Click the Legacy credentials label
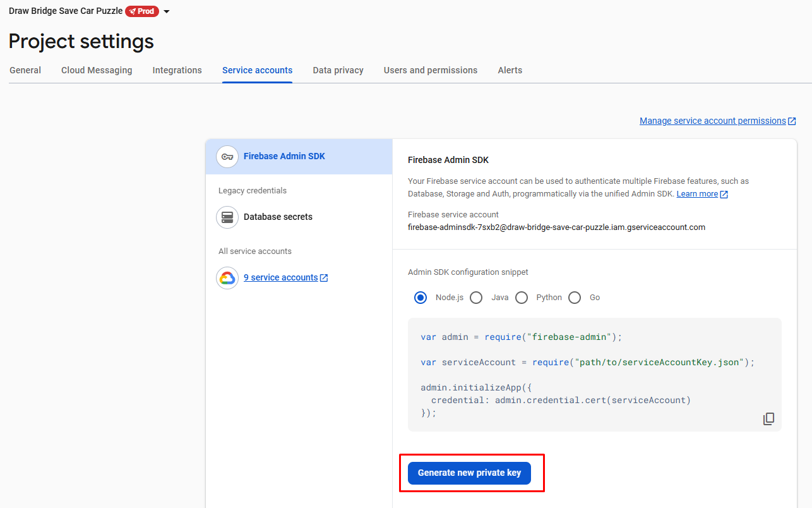 tap(253, 191)
